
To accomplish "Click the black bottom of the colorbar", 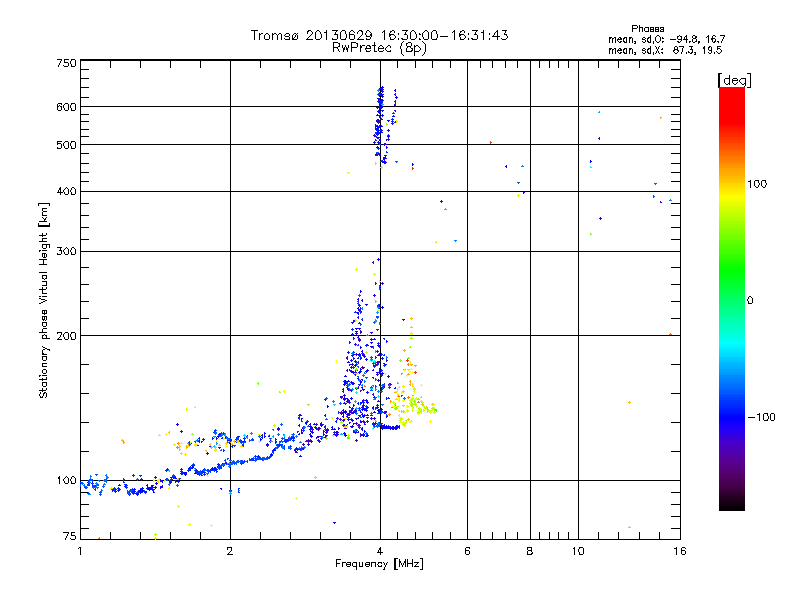I will tap(732, 503).
